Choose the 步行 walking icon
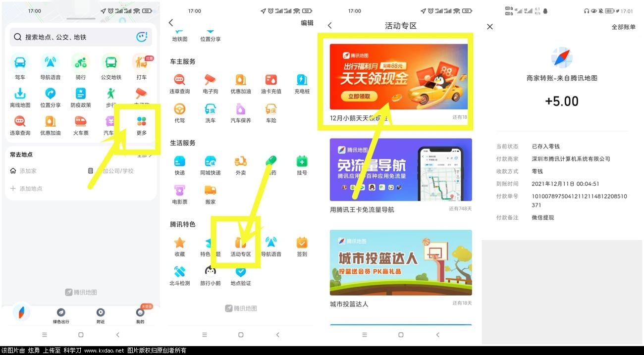644x355 pixels. point(111,93)
